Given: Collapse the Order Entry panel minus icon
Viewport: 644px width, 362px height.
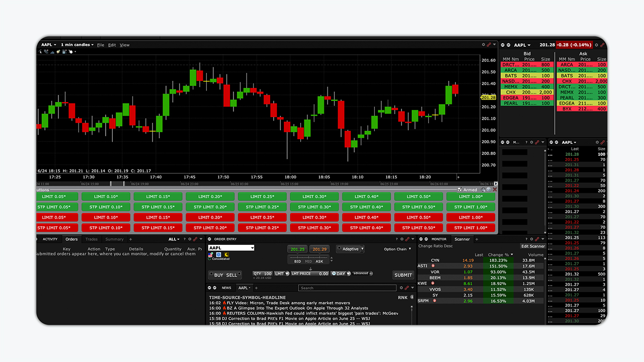Looking at the screenshot, I should click(209, 239).
